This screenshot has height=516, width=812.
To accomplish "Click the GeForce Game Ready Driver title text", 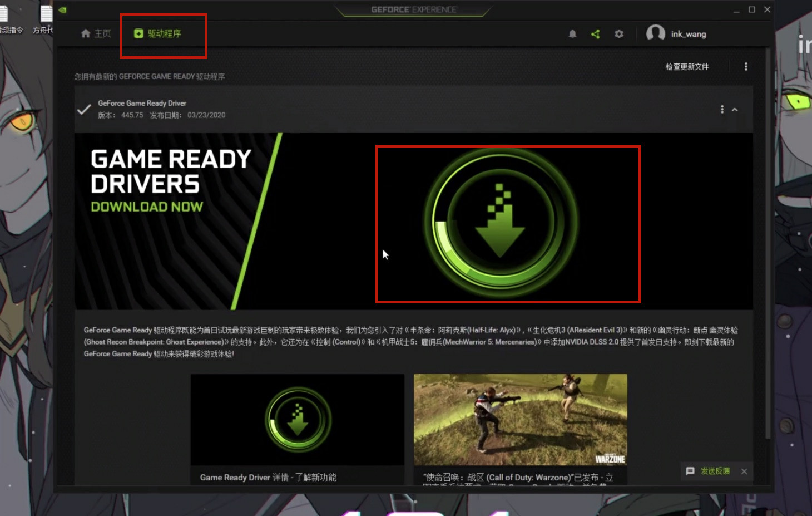I will (142, 103).
